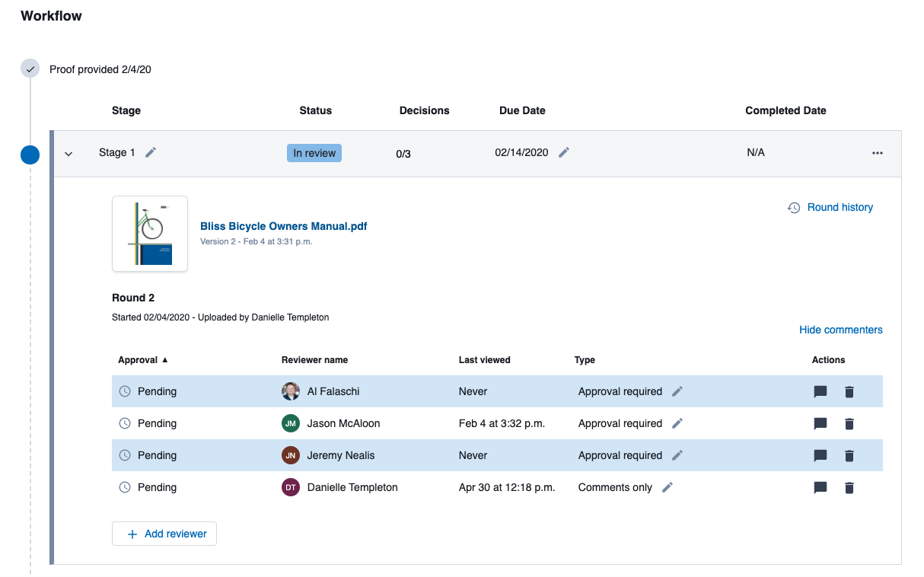
Task: Collapse Stage 1 chevron
Action: (69, 154)
